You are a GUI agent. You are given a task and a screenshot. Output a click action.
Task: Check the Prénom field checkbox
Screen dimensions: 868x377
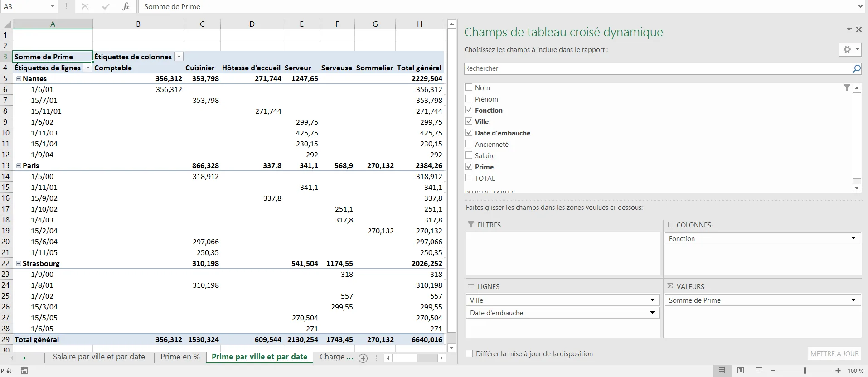469,98
